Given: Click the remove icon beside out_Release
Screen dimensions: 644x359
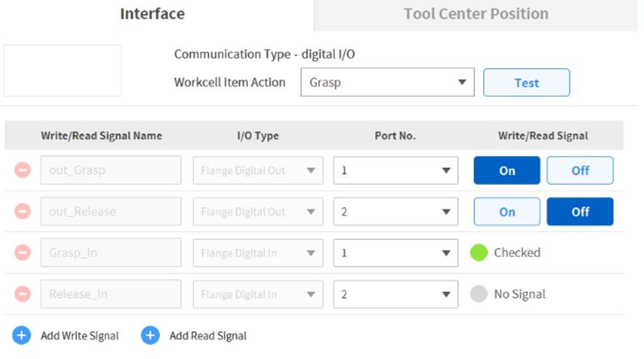Looking at the screenshot, I should point(22,211).
